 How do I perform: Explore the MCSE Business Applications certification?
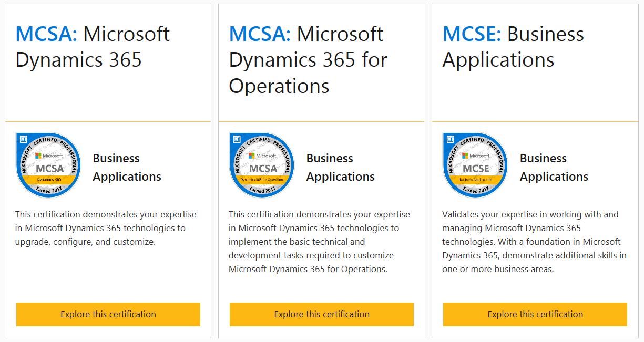coord(535,314)
